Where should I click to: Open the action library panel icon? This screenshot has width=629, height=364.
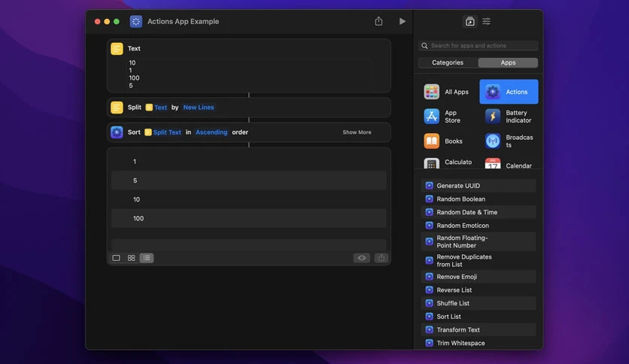coord(469,21)
